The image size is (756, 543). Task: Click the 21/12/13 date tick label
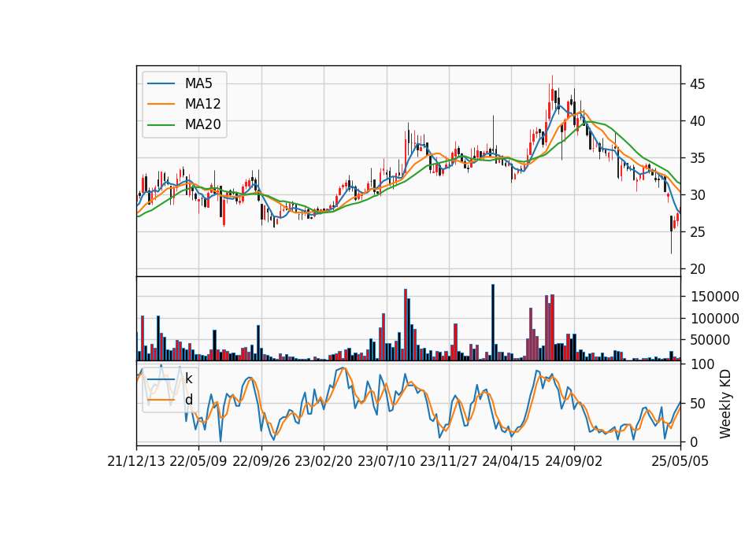pos(136,461)
